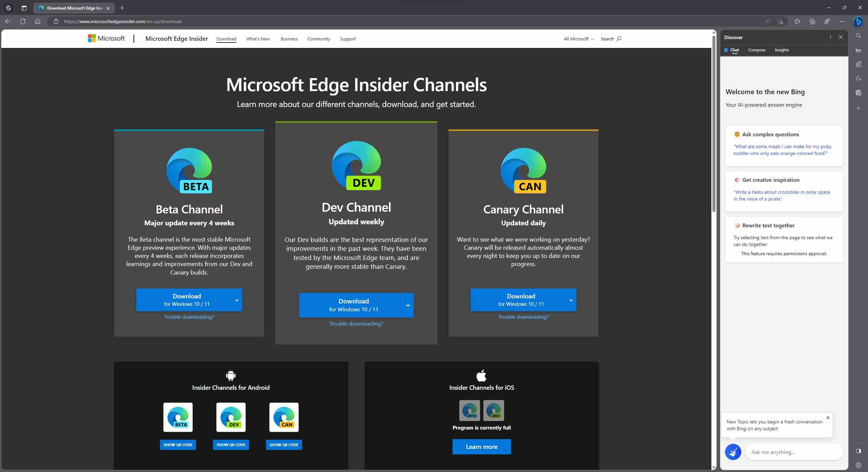Open Support nav item
The height and width of the screenshot is (472, 868).
tap(348, 39)
